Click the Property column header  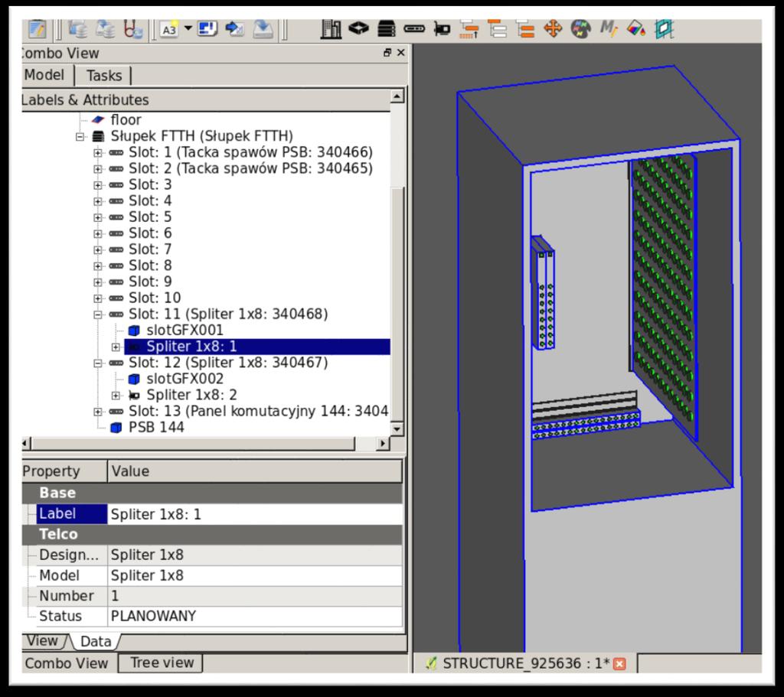[64, 471]
